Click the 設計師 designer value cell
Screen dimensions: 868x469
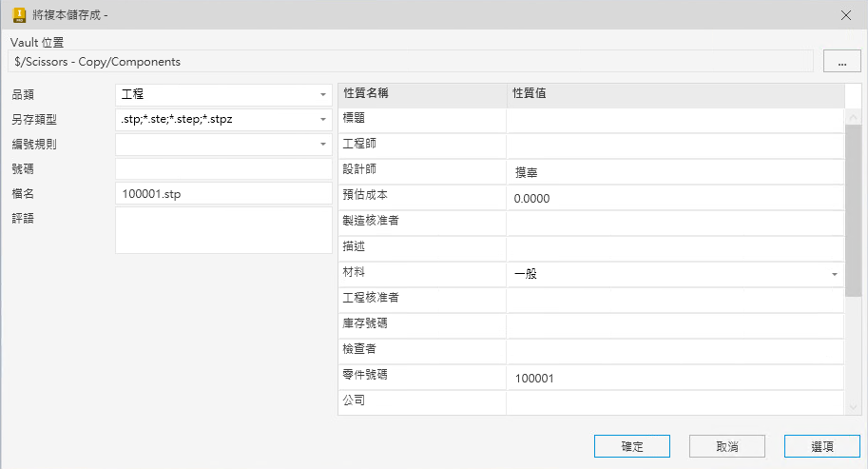click(674, 172)
